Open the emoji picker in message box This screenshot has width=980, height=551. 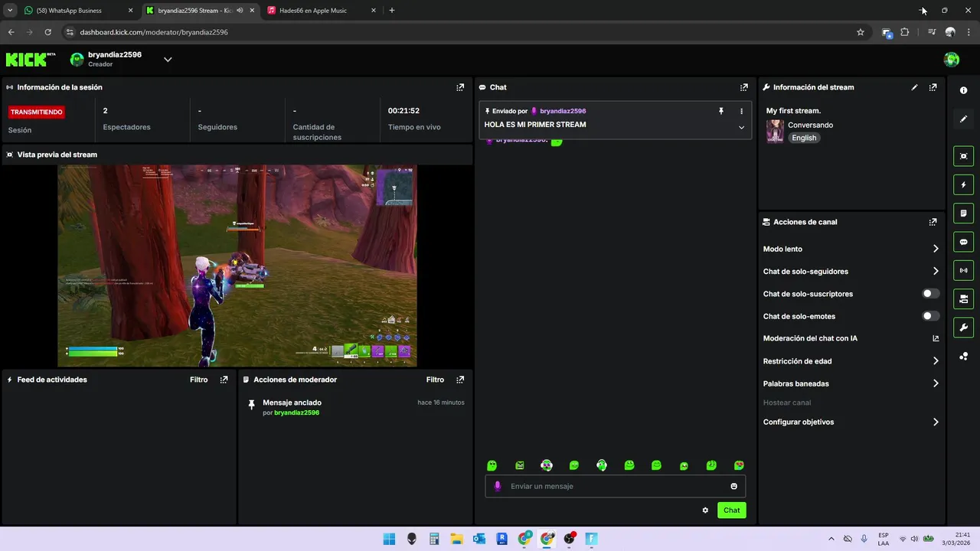point(733,486)
